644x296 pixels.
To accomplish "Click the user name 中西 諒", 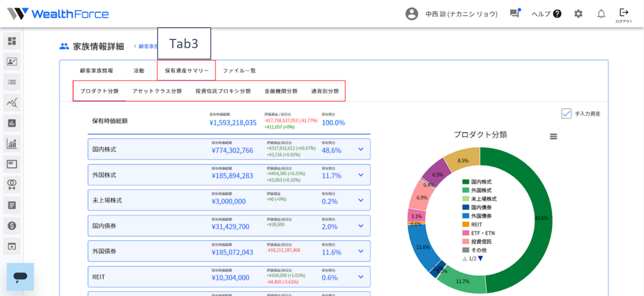I will coord(462,14).
